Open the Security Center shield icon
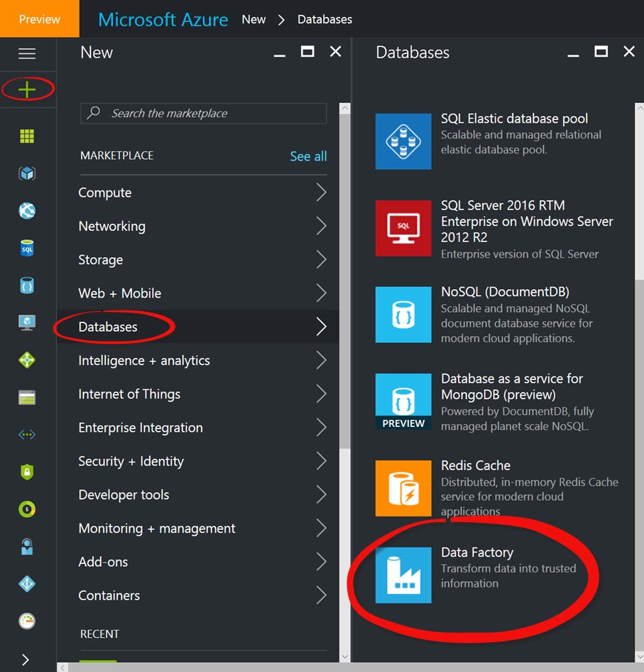 26,471
